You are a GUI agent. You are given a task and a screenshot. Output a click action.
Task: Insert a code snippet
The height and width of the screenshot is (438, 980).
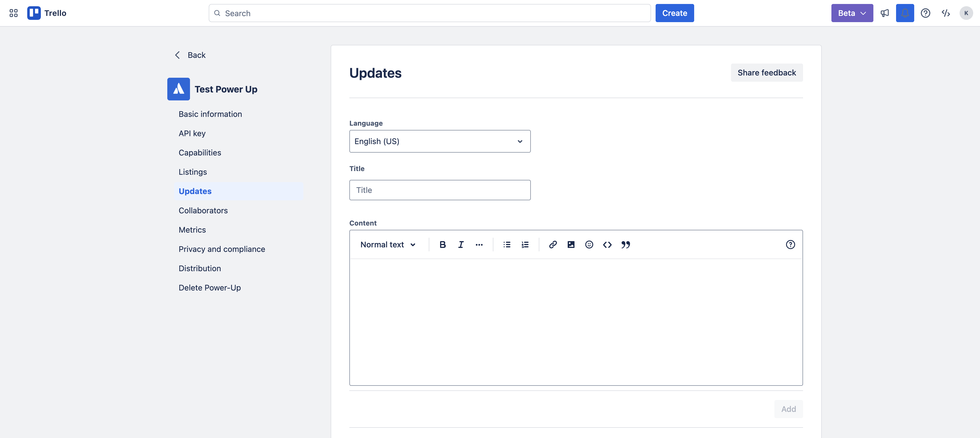click(x=607, y=245)
